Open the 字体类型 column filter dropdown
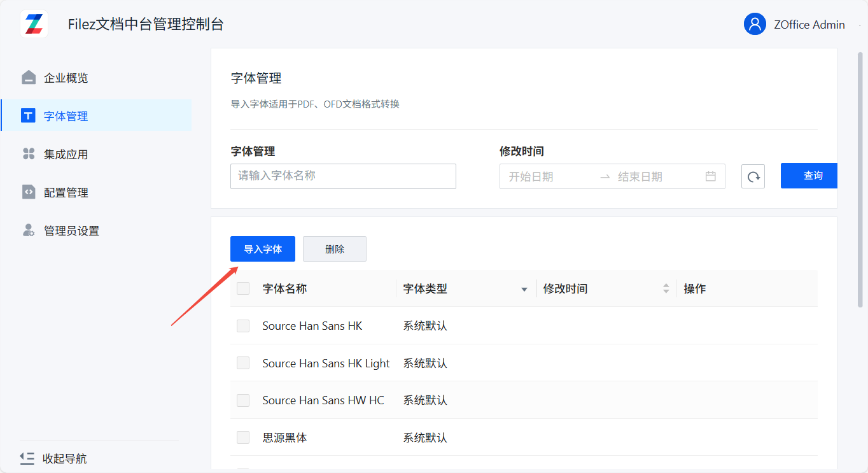Viewport: 868px width, 473px height. (x=524, y=290)
